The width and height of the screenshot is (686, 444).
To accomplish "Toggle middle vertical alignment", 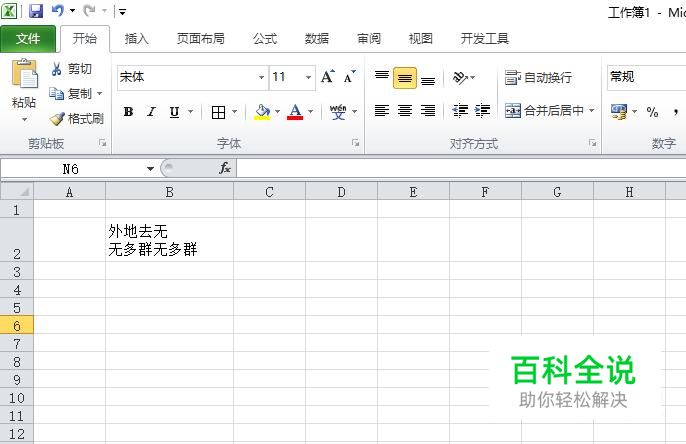I will coord(405,78).
